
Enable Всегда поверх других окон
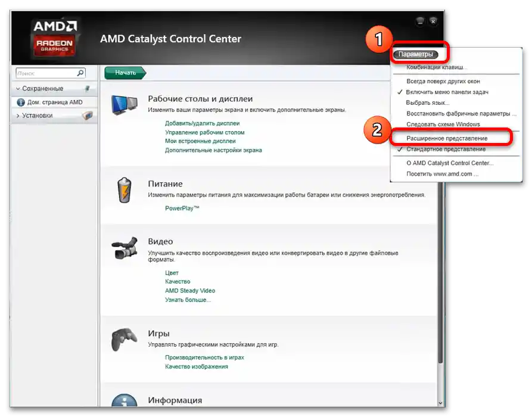(443, 81)
